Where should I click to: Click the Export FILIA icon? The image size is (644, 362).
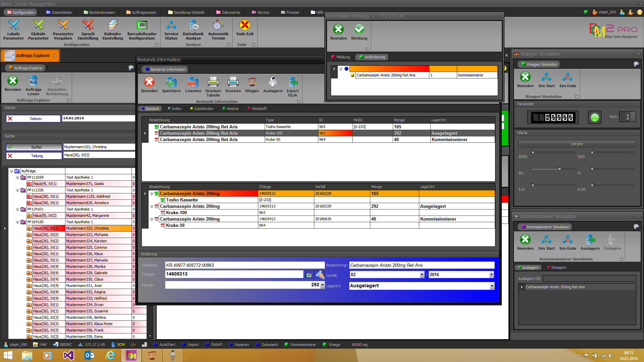pyautogui.click(x=292, y=82)
